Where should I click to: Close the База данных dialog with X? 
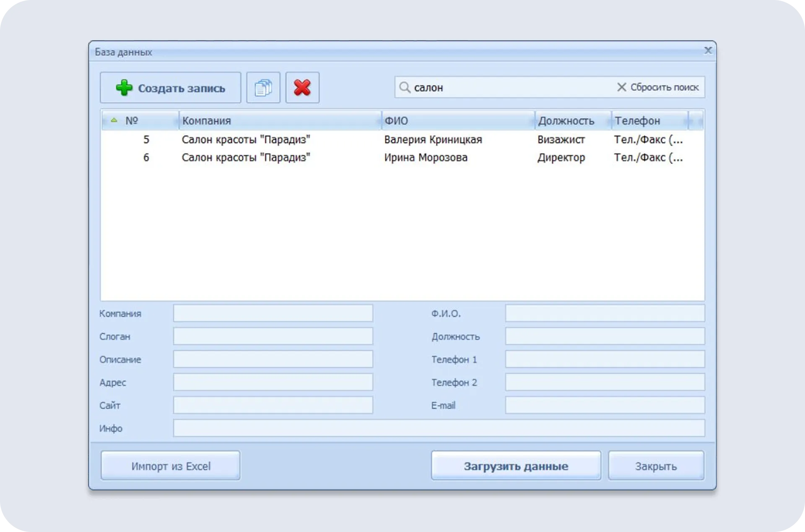pyautogui.click(x=708, y=50)
